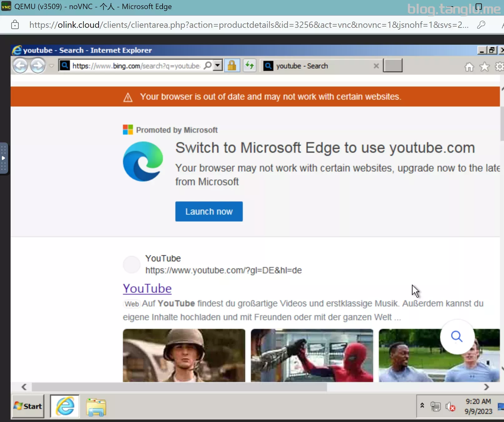Expand the address bar autocomplete dropdown arrow
Screen dimensions: 504x422
[218, 66]
